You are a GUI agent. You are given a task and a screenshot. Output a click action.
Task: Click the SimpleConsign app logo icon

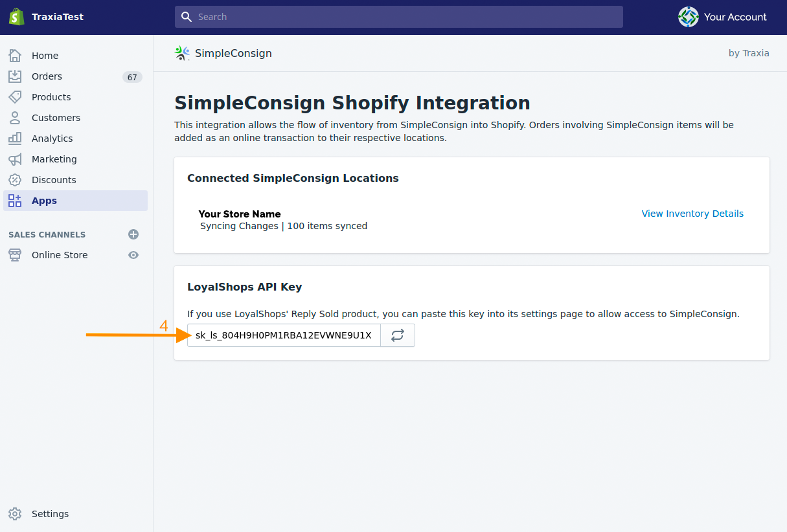182,53
